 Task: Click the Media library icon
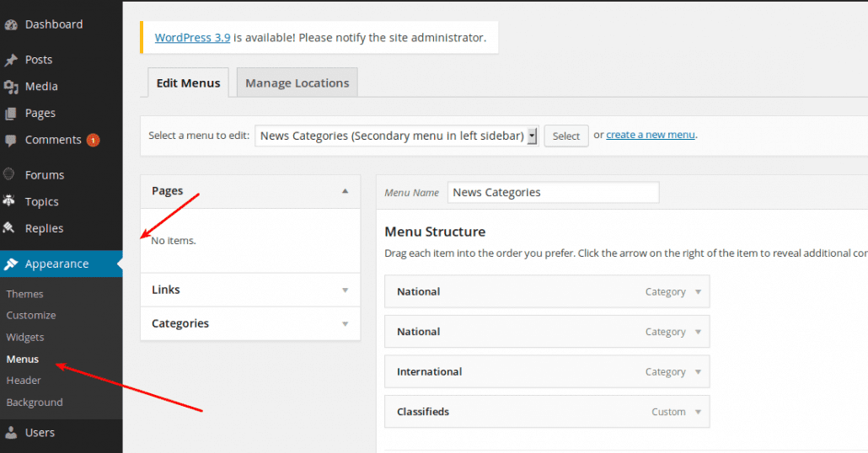point(11,87)
